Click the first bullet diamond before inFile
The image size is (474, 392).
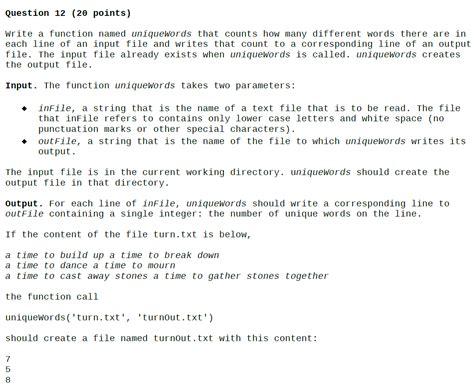(24, 109)
